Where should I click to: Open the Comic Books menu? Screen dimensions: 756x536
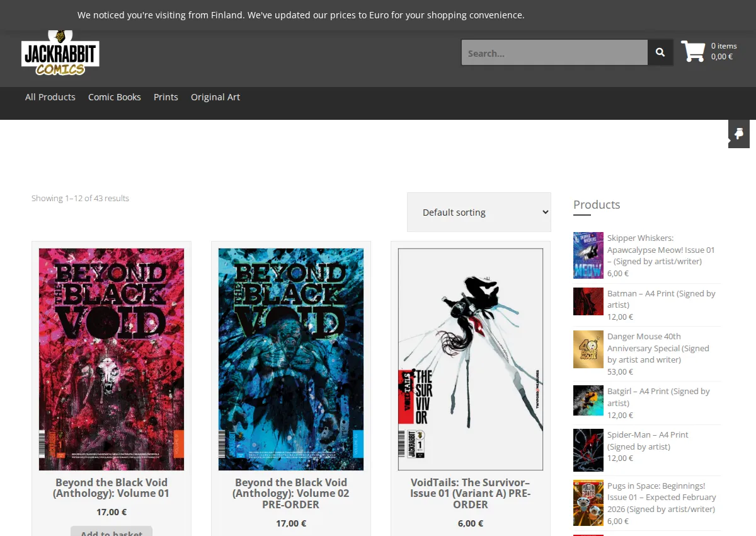pyautogui.click(x=115, y=97)
